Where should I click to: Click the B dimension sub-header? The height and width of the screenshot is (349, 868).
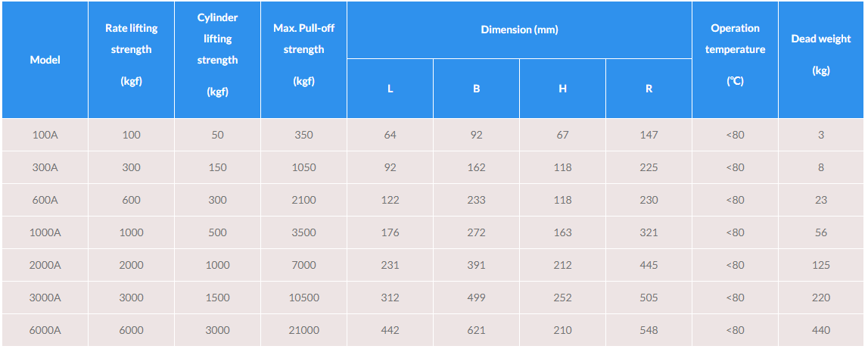[x=477, y=89]
